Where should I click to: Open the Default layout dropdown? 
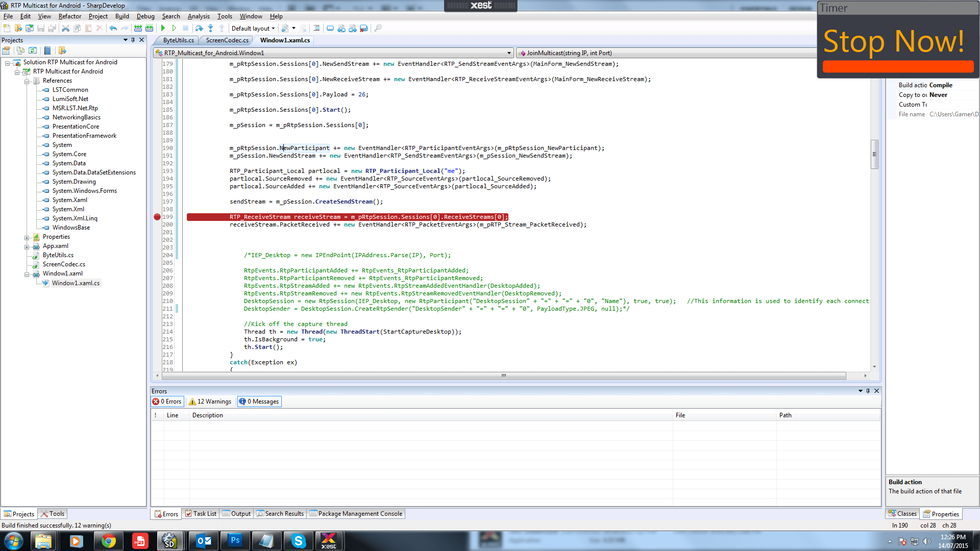[x=253, y=28]
